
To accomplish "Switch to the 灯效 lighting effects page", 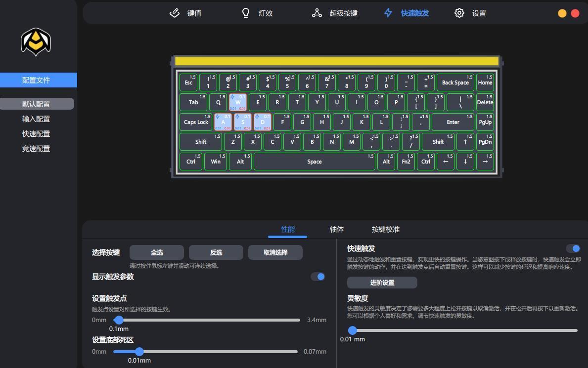I will pyautogui.click(x=258, y=13).
